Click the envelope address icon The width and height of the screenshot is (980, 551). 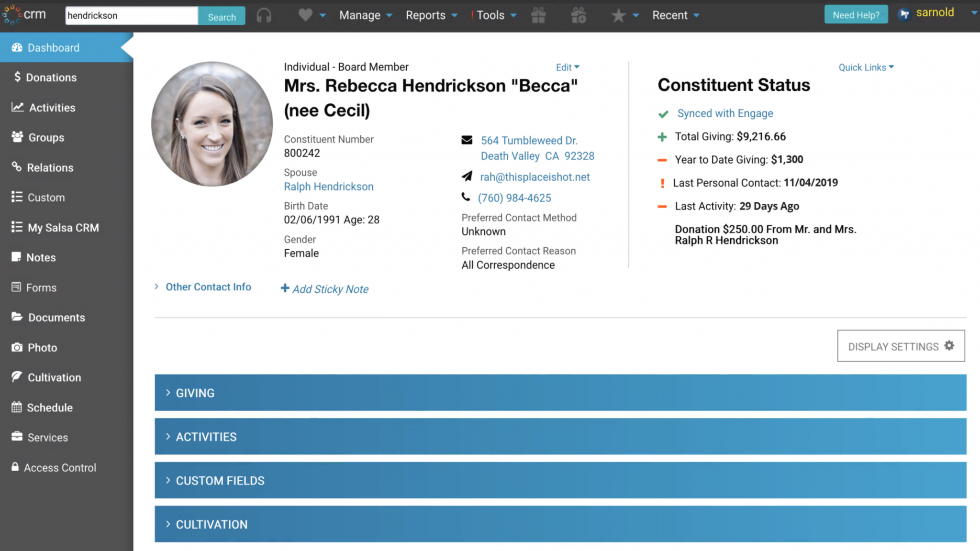467,140
